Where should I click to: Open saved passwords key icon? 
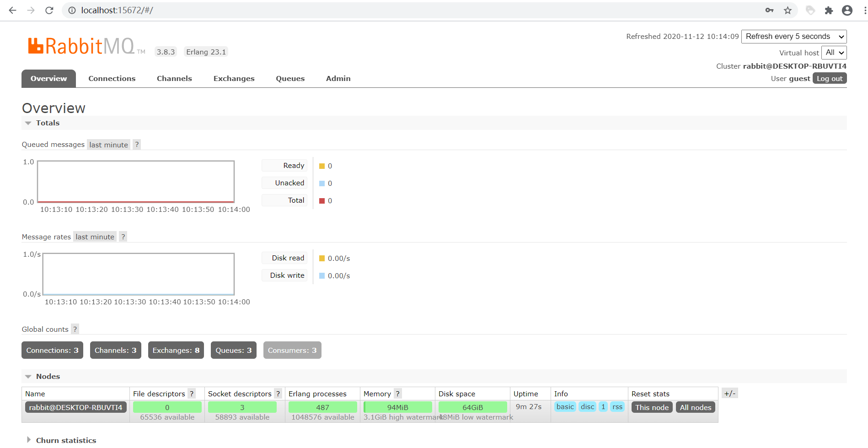[x=769, y=10]
